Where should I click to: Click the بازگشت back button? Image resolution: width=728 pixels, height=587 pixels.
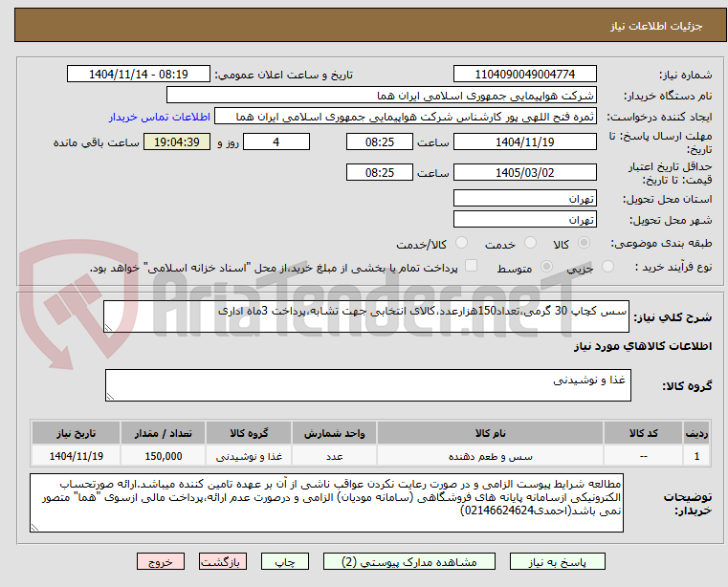[x=222, y=562]
